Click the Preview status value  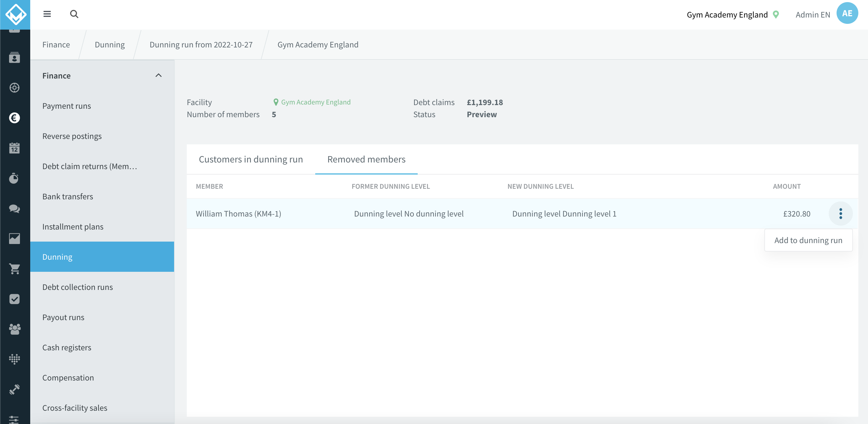point(481,114)
